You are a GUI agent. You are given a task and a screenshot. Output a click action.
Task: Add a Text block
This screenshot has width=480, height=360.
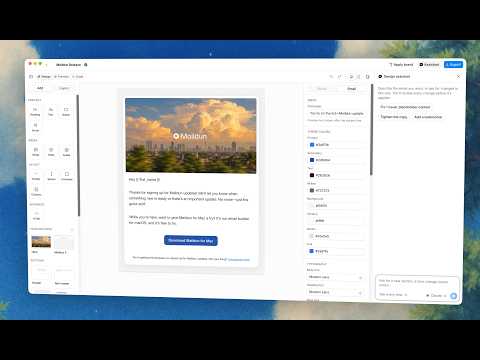click(x=51, y=112)
